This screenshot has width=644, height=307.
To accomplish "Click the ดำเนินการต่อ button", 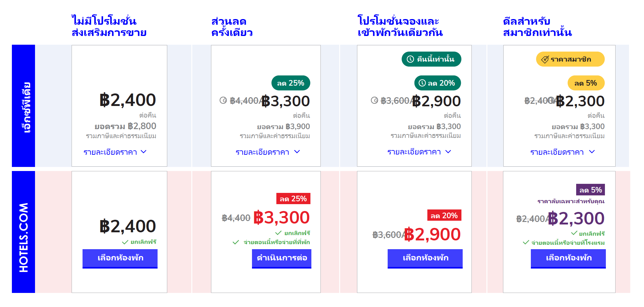I will click(x=282, y=259).
